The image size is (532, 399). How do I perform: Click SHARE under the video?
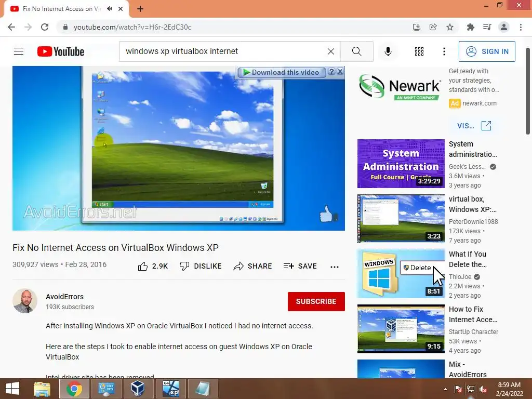[253, 267]
